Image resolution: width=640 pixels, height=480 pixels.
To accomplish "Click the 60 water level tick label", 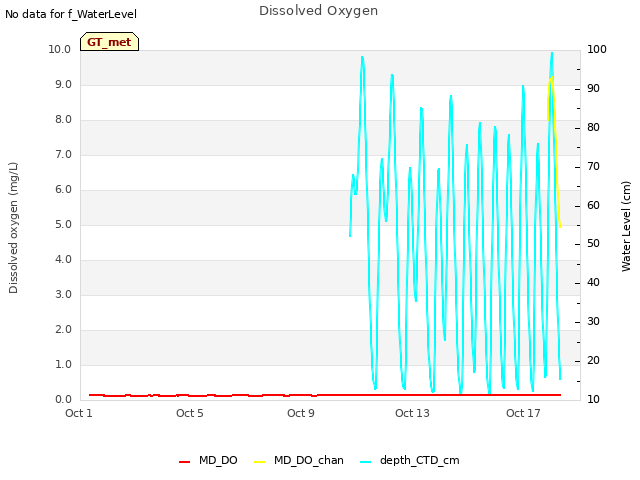I will 593,205.
